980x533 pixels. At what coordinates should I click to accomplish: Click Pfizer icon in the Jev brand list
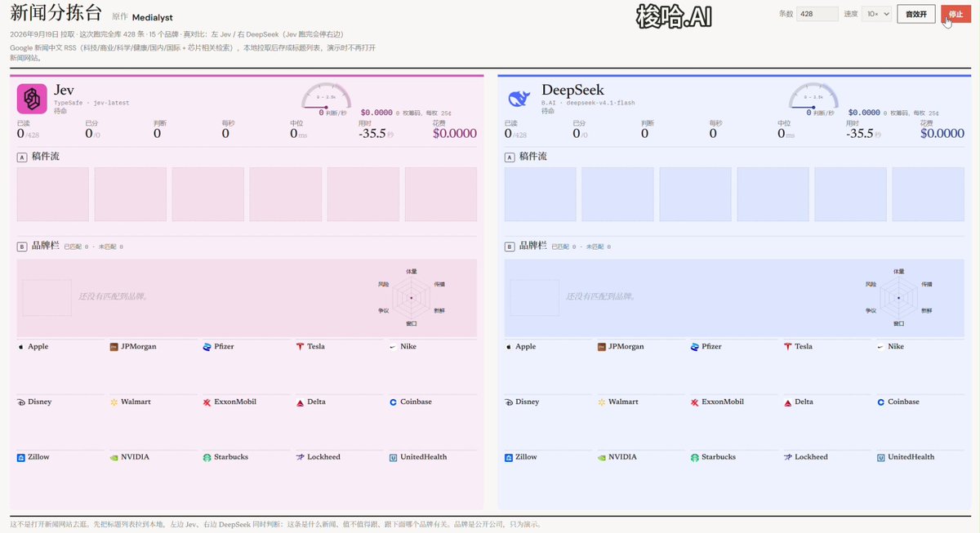[x=207, y=347]
